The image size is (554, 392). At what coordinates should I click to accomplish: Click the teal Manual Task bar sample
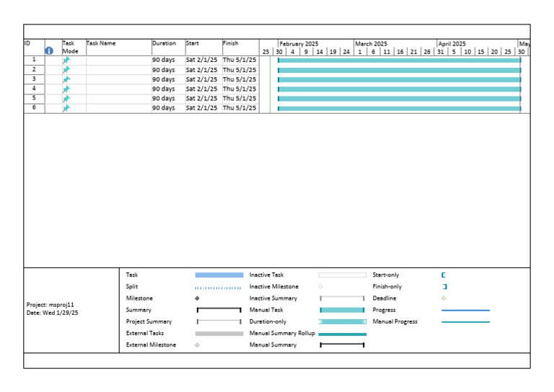pyautogui.click(x=342, y=310)
